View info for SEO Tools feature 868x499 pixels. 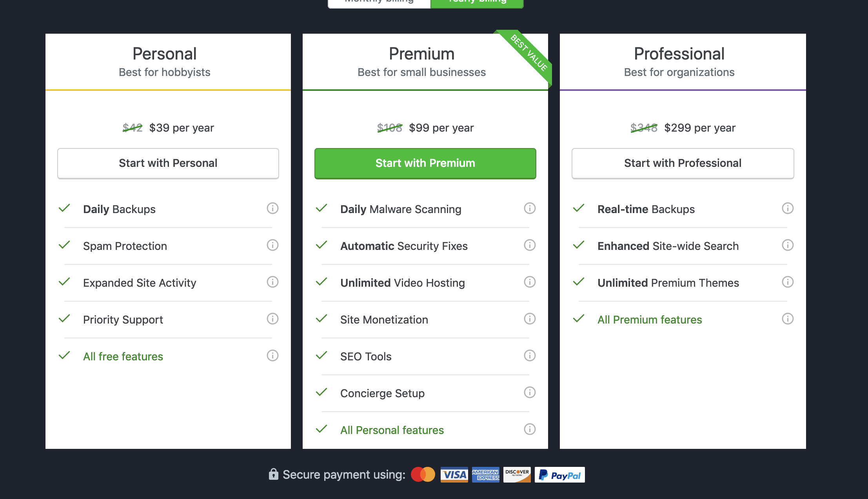pos(530,356)
